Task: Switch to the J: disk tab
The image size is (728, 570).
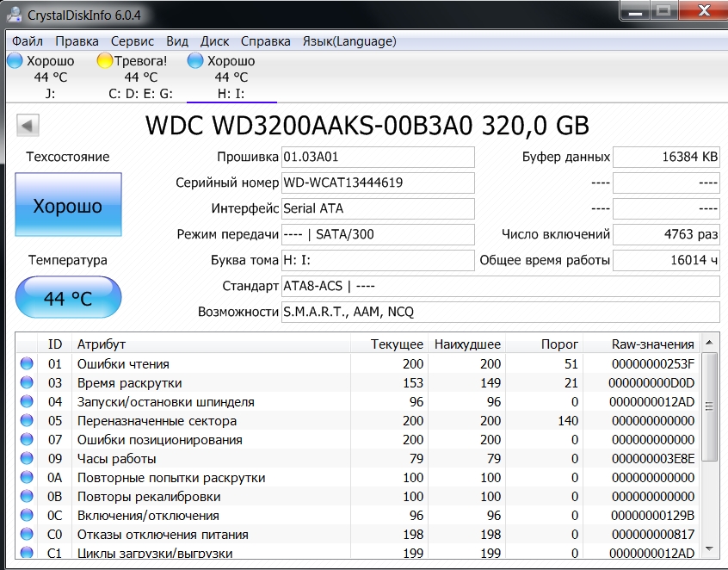Action: pos(50,77)
